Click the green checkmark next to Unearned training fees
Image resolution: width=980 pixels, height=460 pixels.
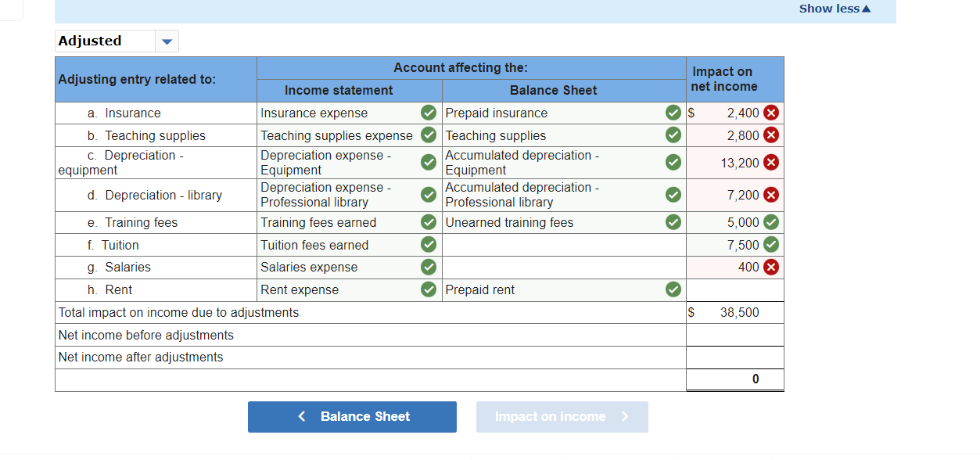point(673,222)
